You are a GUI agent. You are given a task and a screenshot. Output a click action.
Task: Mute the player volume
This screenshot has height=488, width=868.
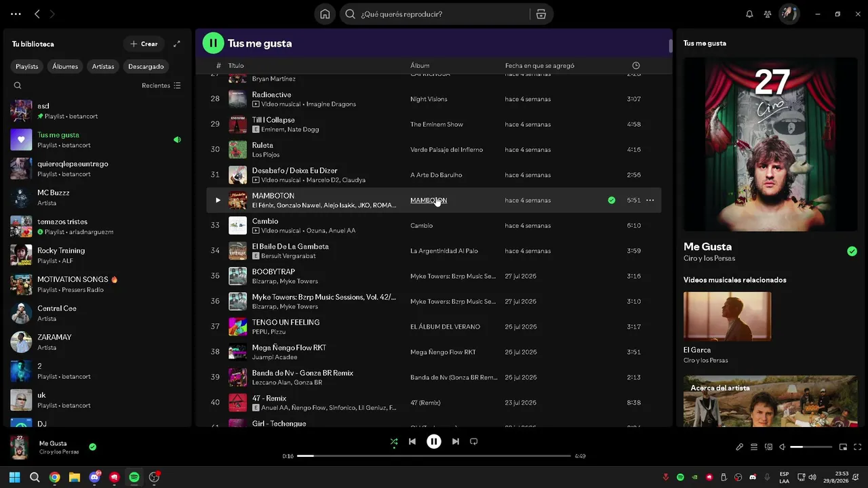point(782,447)
